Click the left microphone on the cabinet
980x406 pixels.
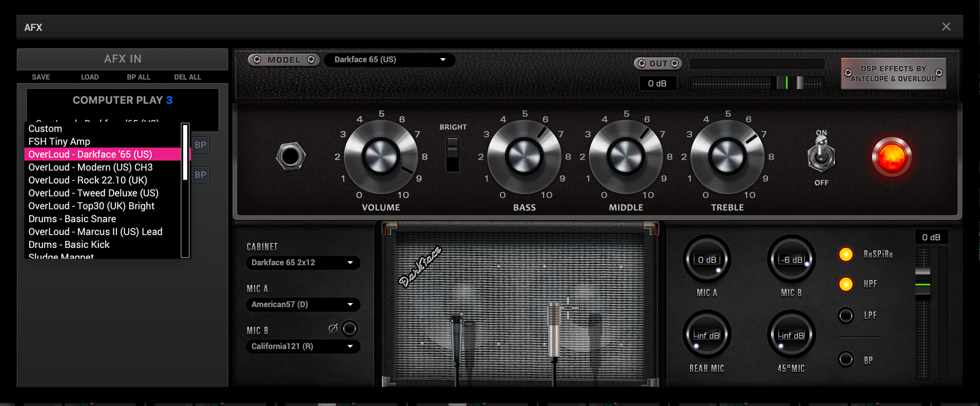[x=456, y=339]
